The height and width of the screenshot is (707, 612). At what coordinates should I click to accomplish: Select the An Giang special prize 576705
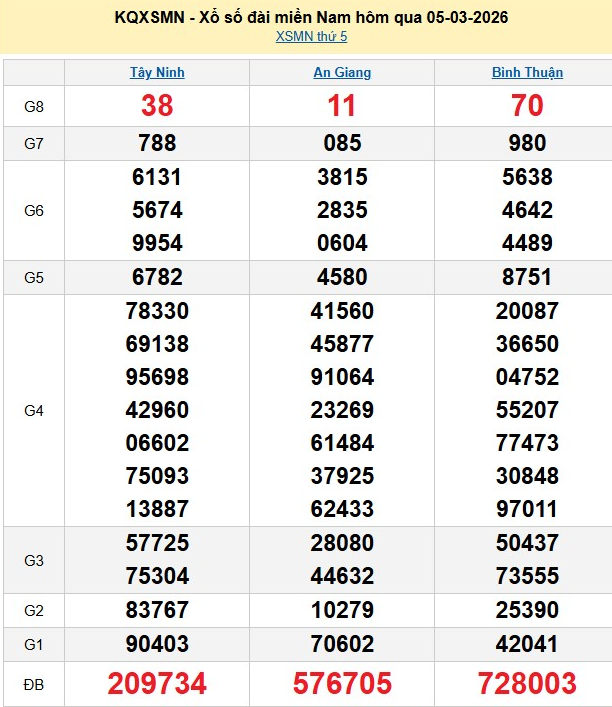click(x=342, y=683)
